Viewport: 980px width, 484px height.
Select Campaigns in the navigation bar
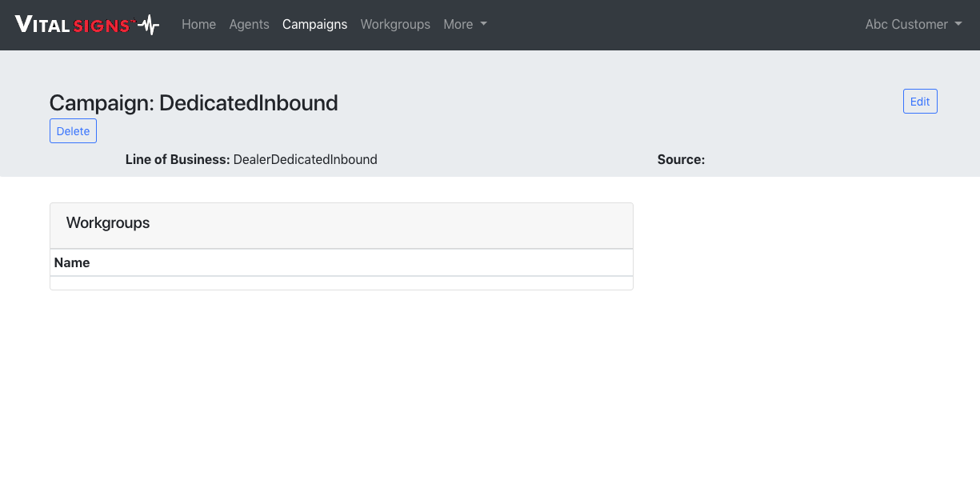tap(314, 25)
